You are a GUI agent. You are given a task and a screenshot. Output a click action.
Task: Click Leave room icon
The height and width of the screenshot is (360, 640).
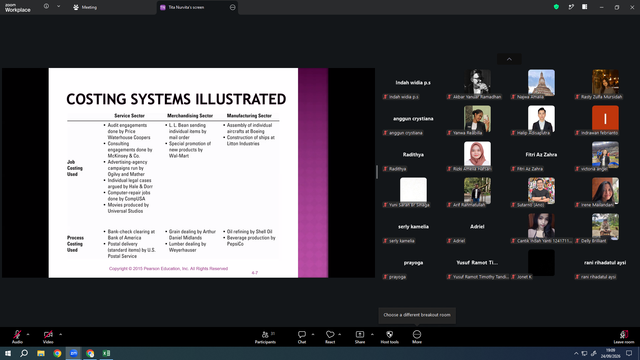pos(624,334)
